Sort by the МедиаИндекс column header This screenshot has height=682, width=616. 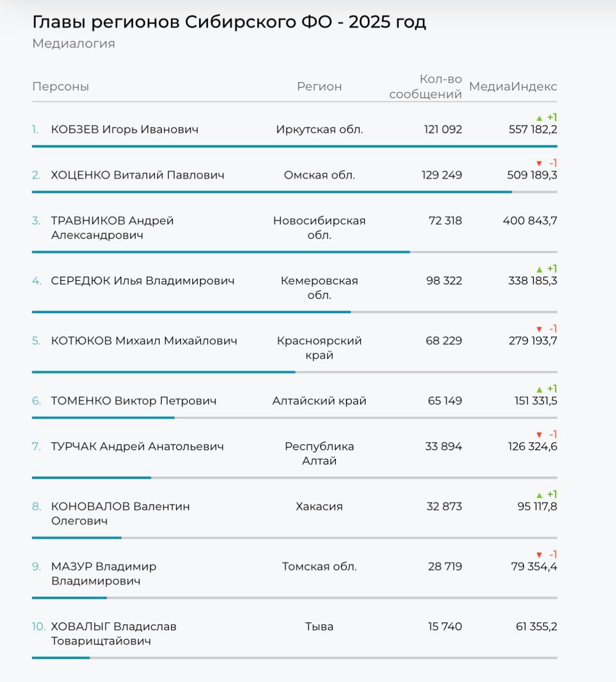point(513,86)
